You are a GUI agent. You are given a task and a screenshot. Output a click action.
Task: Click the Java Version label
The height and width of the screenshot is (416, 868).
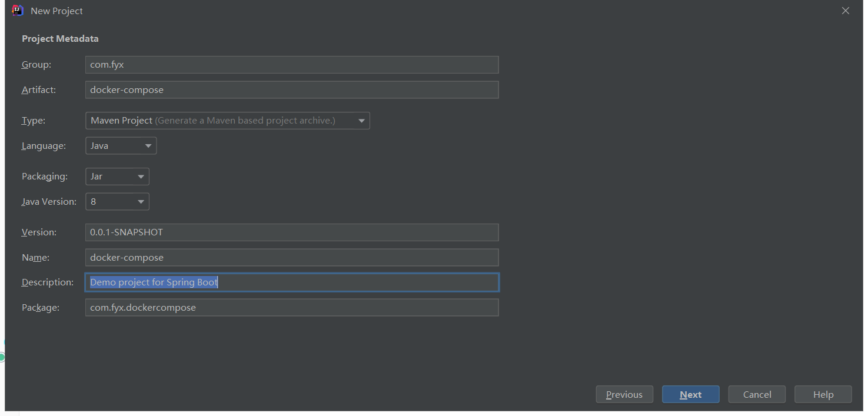coord(49,202)
